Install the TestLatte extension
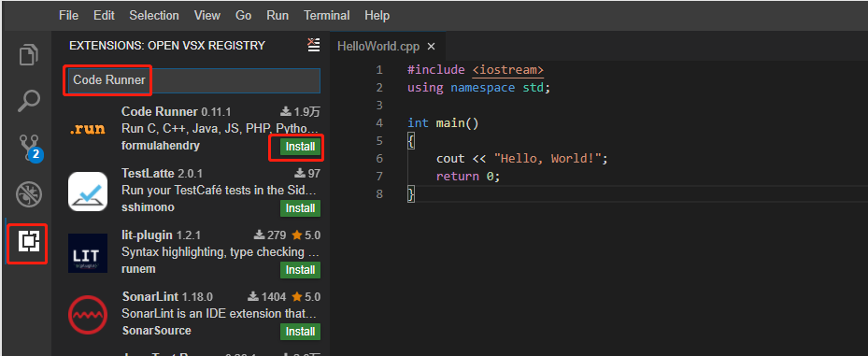Image resolution: width=868 pixels, height=356 pixels. pyautogui.click(x=301, y=208)
